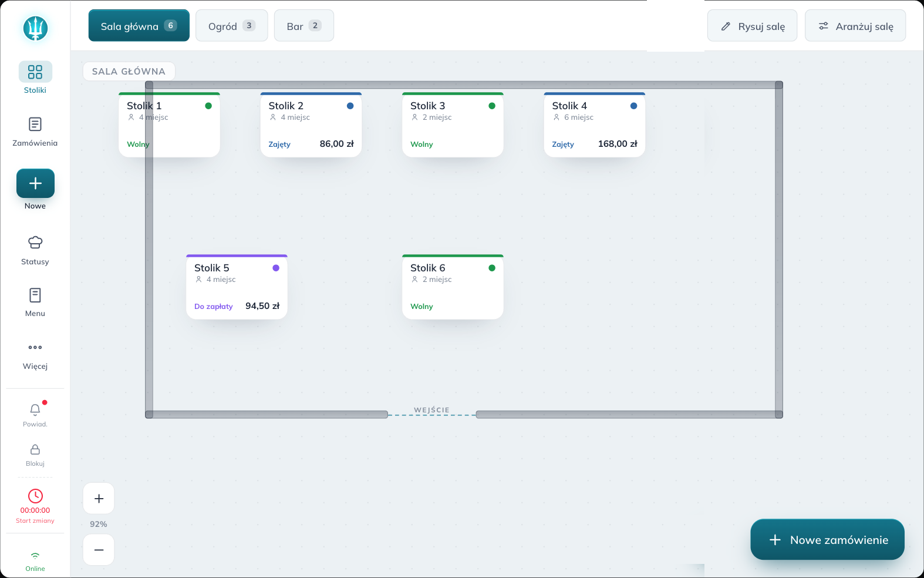Click the Wolny status on Stolik 6
The width and height of the screenshot is (924, 578).
point(421,307)
